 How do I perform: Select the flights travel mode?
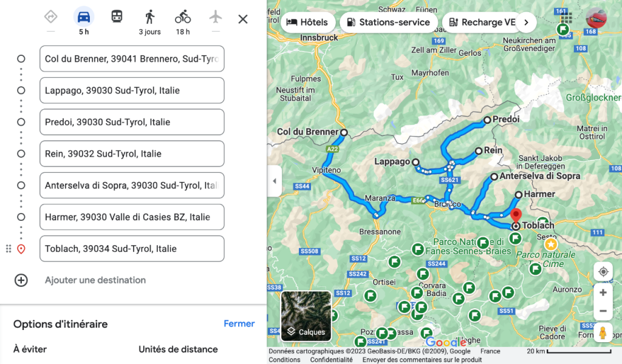(216, 17)
